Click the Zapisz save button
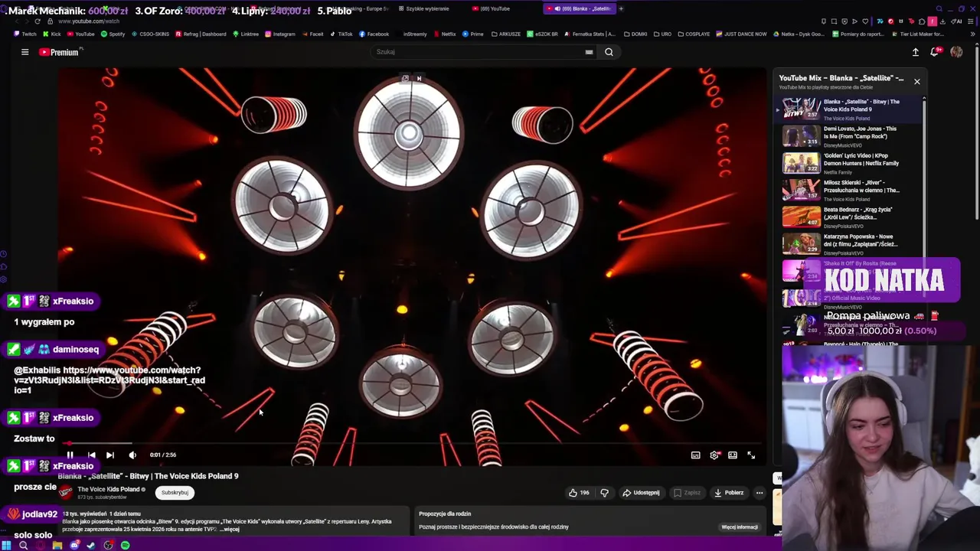The width and height of the screenshot is (980, 551). tap(687, 493)
